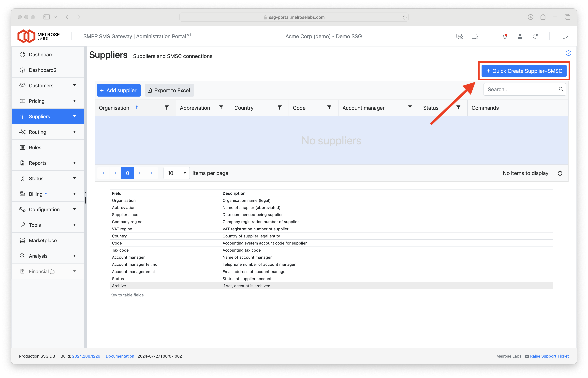This screenshot has width=588, height=378.
Task: Open items per page dropdown
Action: [x=177, y=173]
